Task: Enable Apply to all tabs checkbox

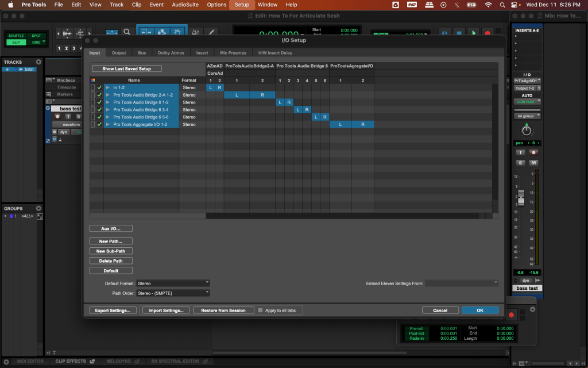Action: pyautogui.click(x=260, y=310)
